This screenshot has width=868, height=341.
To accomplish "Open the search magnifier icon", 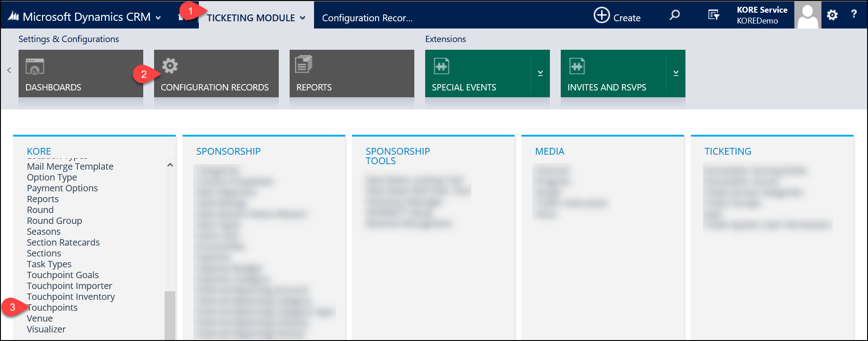I will click(x=675, y=15).
